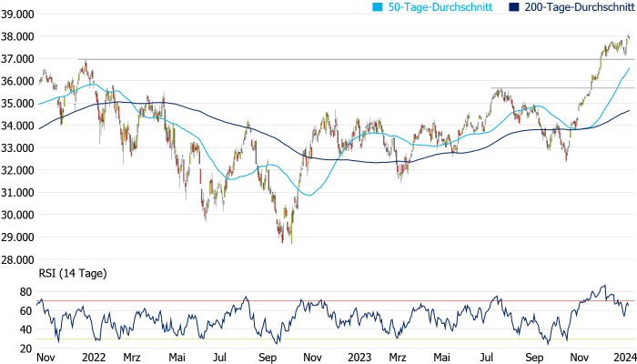Screen dimensions: 637x364
Task: Click the 2024 label on the time axis
Action: click(x=622, y=358)
